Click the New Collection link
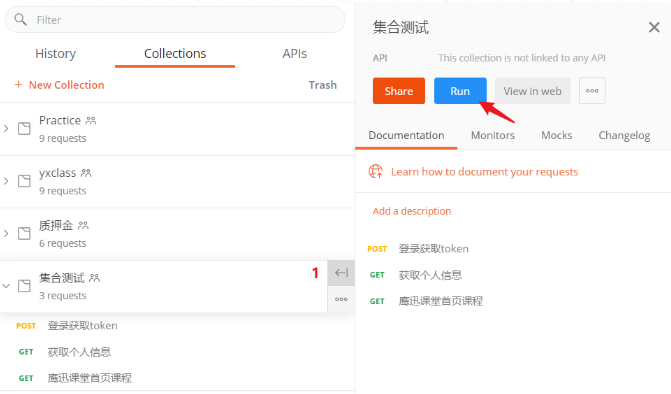 59,85
